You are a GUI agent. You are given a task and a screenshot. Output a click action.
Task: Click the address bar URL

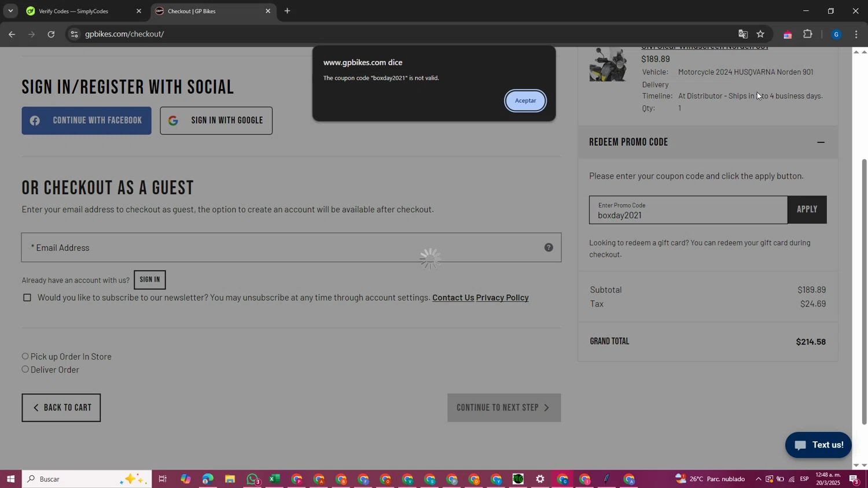pos(124,34)
